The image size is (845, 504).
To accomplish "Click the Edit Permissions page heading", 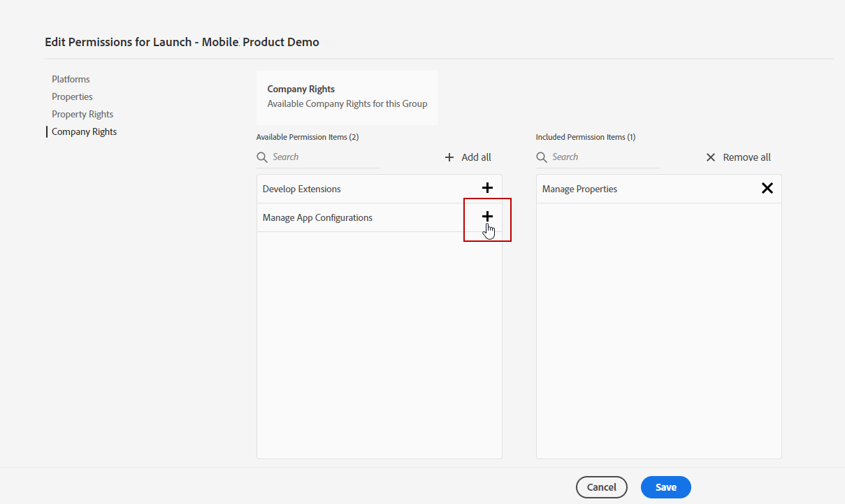I will (x=182, y=42).
